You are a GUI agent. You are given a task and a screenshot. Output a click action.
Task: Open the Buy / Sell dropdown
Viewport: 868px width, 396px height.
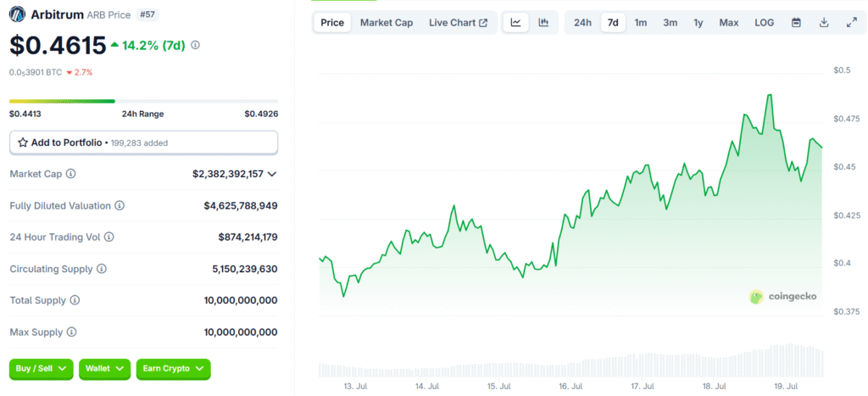(x=41, y=368)
